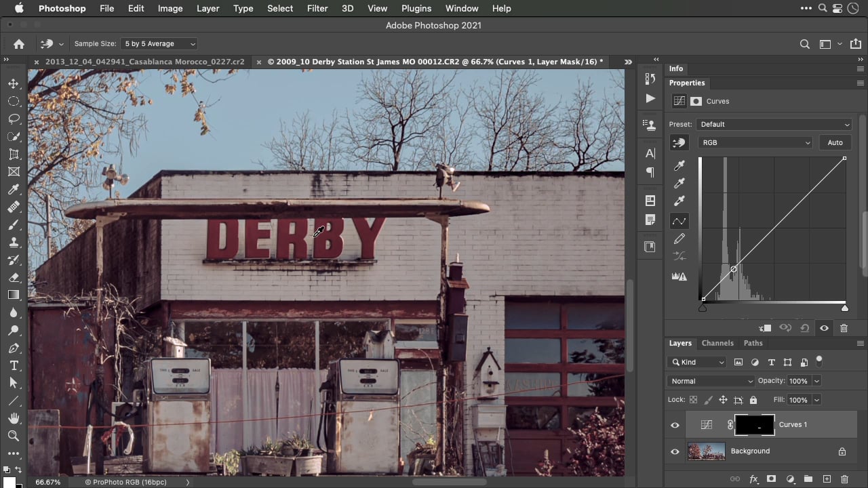Add layer style fx button
This screenshot has height=488, width=868.
pos(753,479)
